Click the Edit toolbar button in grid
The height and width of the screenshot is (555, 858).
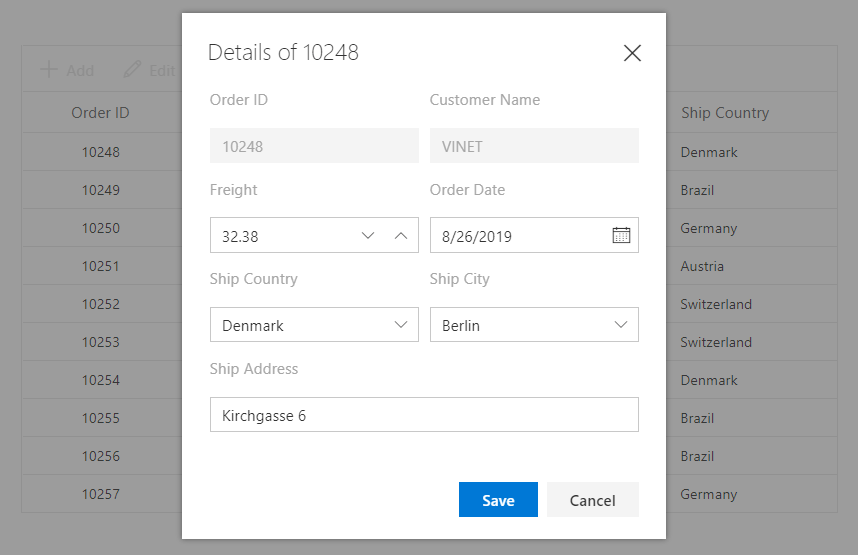point(149,70)
